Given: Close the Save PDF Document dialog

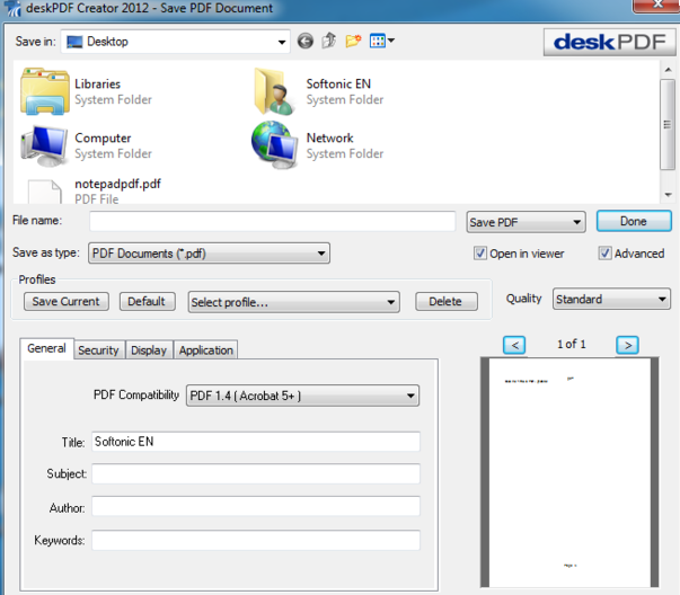Looking at the screenshot, I should [x=657, y=5].
